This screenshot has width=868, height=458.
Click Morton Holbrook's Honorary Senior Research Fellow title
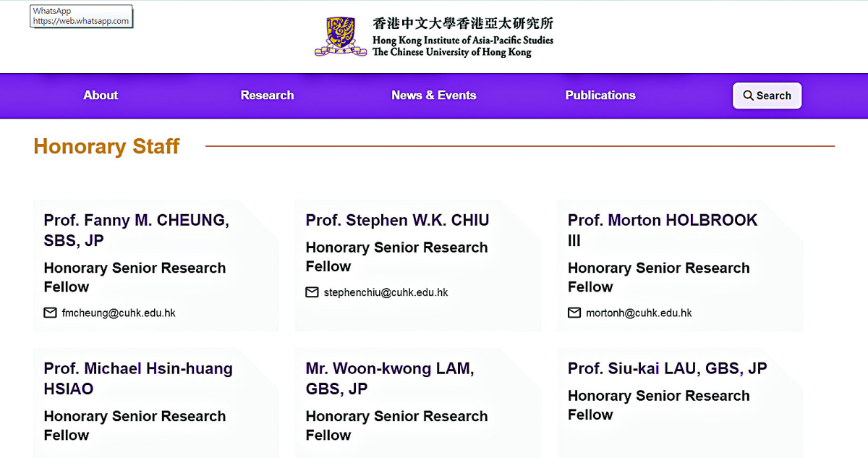click(x=659, y=277)
